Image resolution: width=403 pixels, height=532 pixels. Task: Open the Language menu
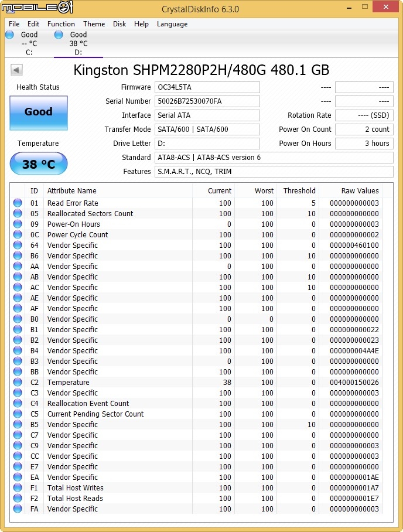tap(172, 24)
